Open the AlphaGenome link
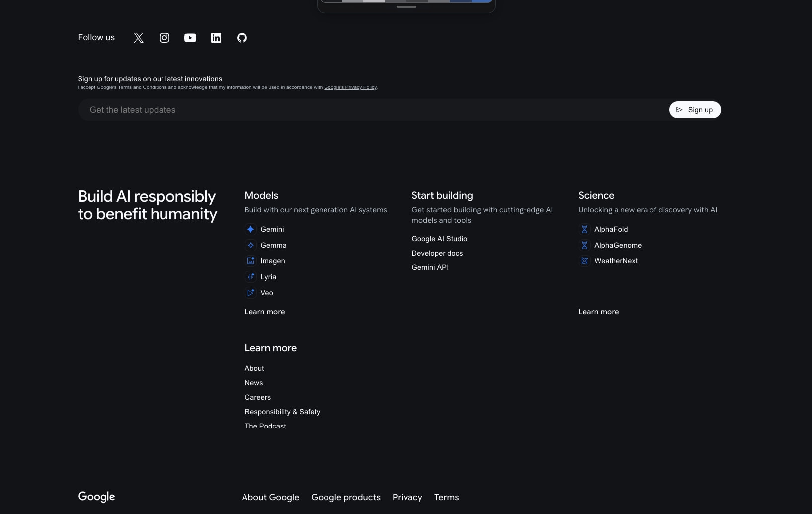812x514 pixels. (x=618, y=245)
